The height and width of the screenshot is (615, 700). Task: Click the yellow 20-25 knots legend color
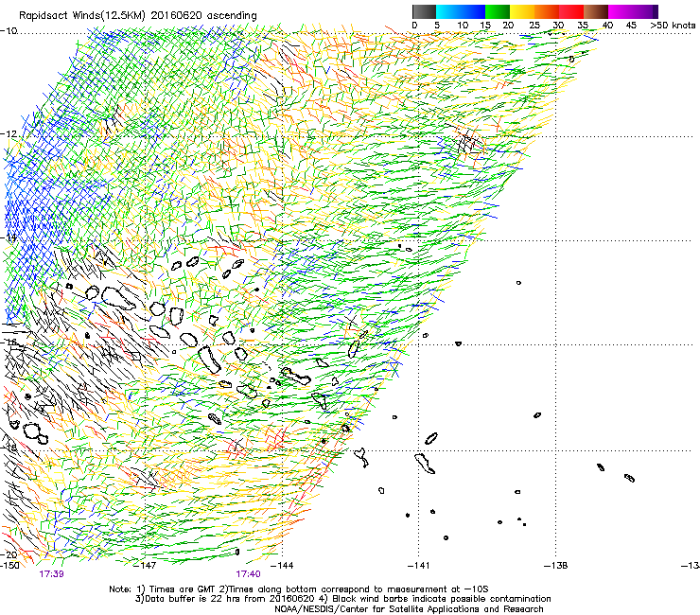[522, 11]
